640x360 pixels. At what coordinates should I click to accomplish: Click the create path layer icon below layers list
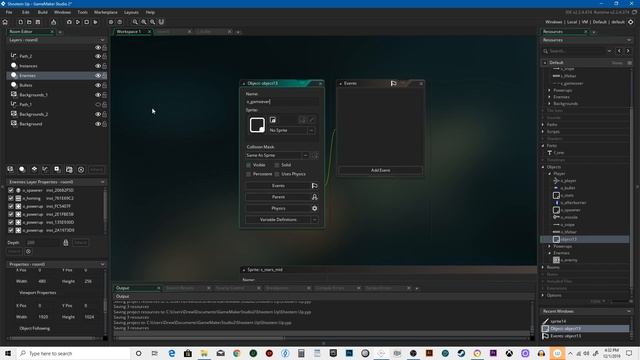pyautogui.click(x=45, y=169)
